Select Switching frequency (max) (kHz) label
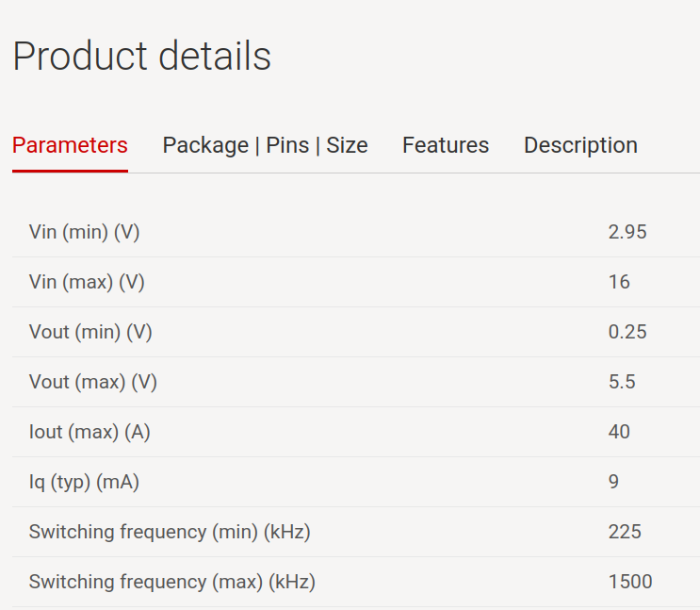 (x=172, y=583)
